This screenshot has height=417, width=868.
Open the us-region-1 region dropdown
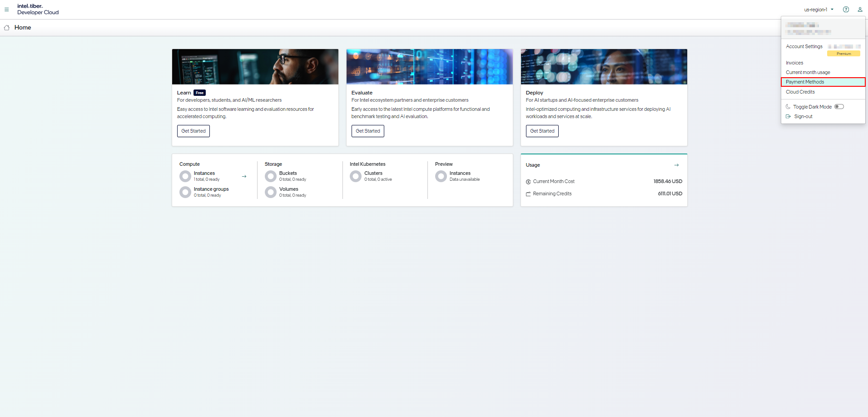(818, 9)
